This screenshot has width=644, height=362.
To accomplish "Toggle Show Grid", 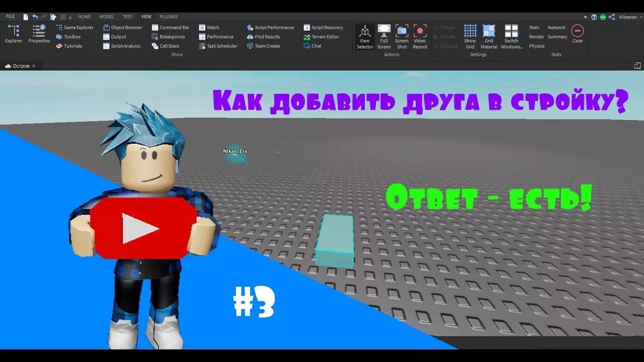I will [x=470, y=37].
